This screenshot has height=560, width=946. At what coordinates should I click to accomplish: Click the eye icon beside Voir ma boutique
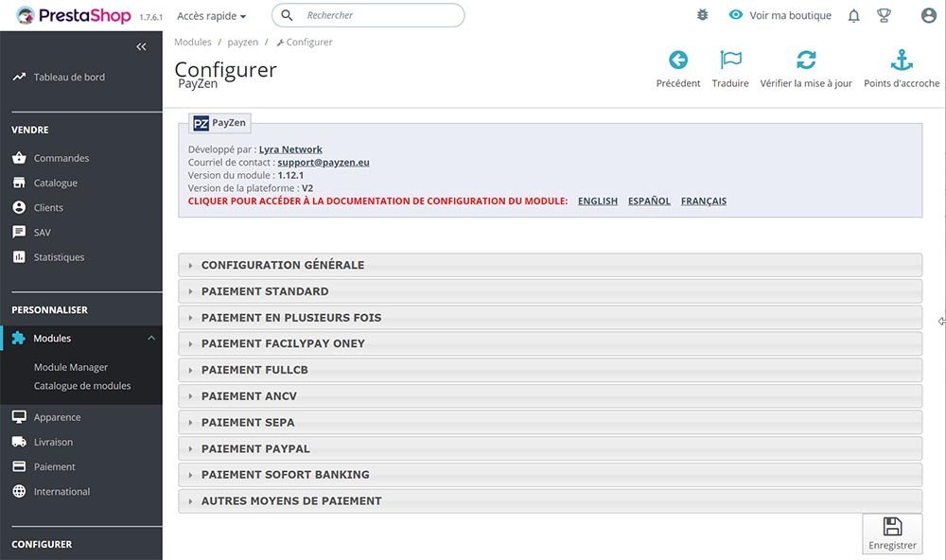tap(735, 14)
